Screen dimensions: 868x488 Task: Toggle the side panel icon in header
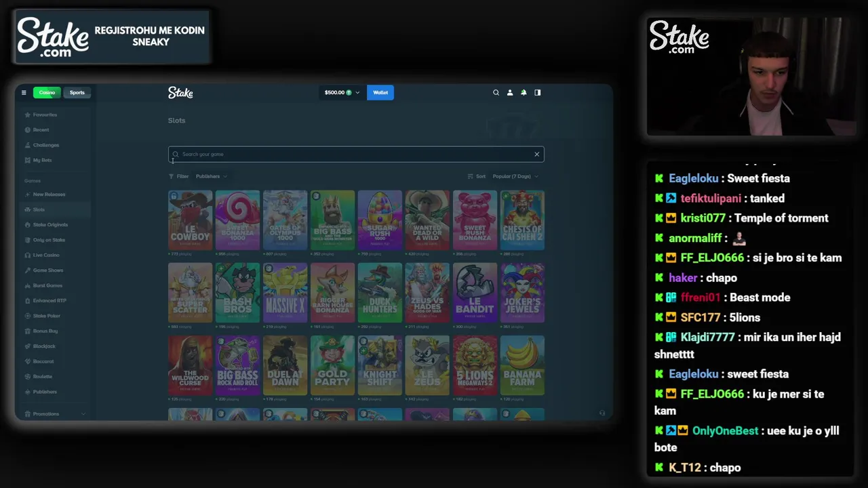click(538, 93)
